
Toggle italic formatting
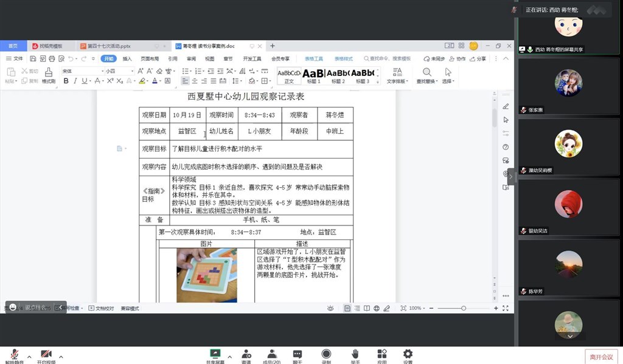pos(75,81)
